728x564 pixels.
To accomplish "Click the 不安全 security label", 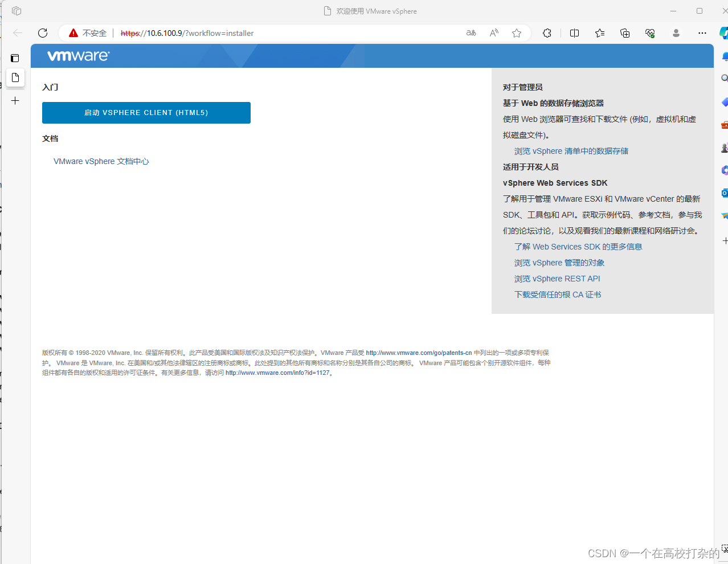I will pos(95,33).
